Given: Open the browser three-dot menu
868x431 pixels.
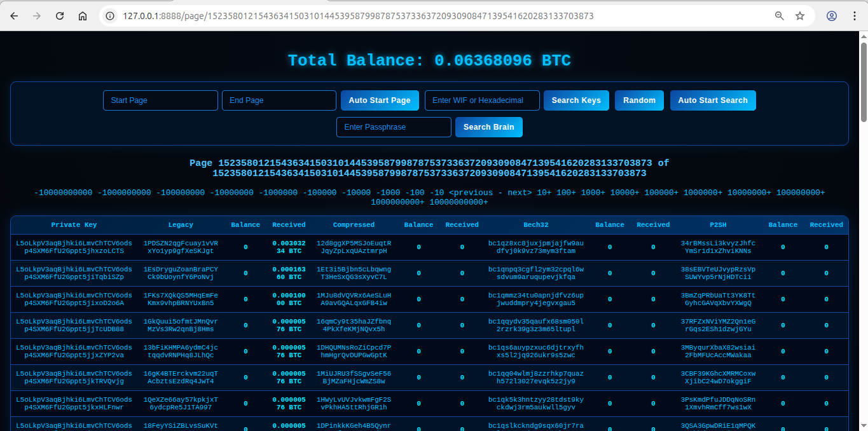Looking at the screenshot, I should 855,16.
